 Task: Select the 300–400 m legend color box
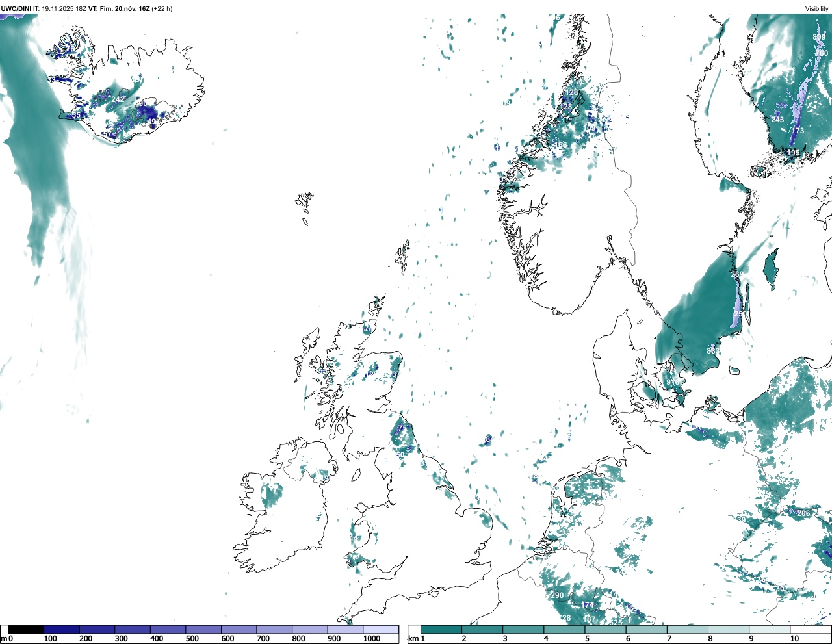point(133,629)
